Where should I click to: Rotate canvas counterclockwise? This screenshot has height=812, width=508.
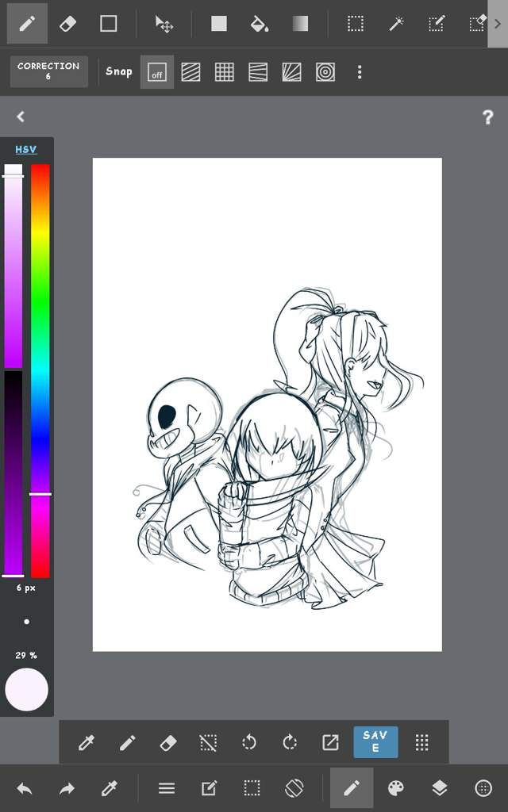[249, 742]
